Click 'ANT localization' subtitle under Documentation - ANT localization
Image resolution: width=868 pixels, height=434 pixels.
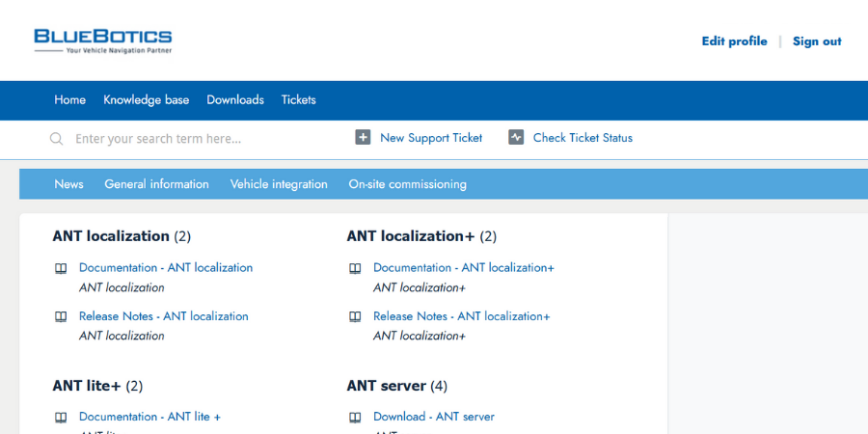pos(122,287)
